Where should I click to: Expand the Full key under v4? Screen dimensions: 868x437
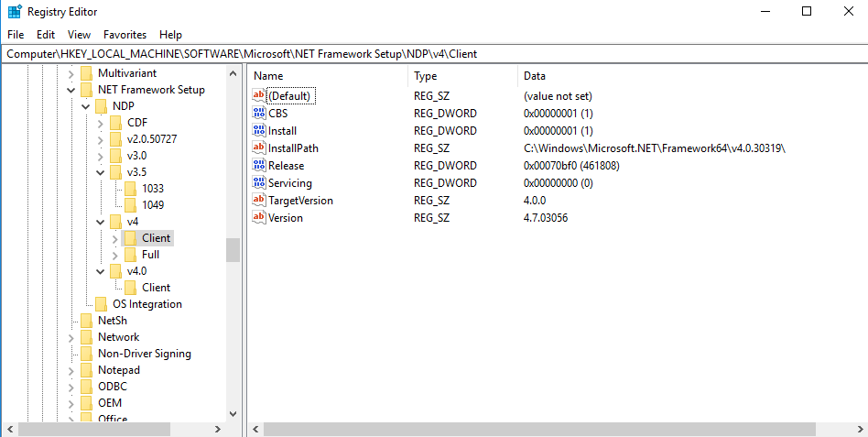(x=114, y=255)
